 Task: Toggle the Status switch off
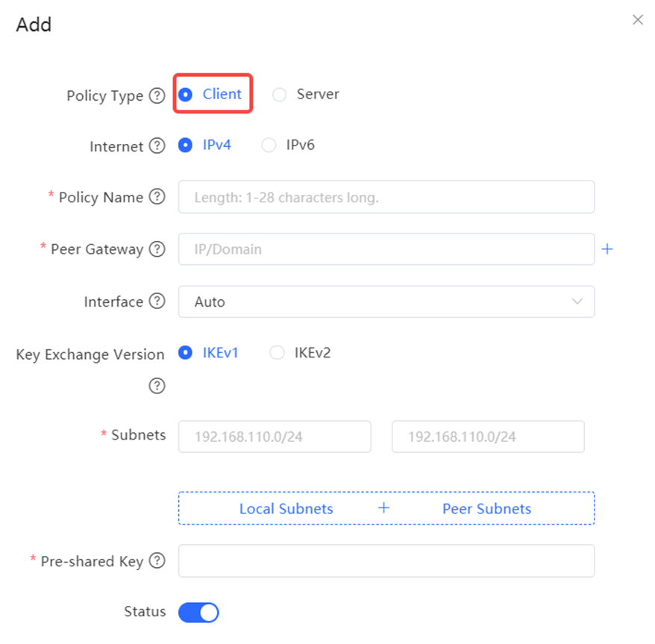click(198, 612)
